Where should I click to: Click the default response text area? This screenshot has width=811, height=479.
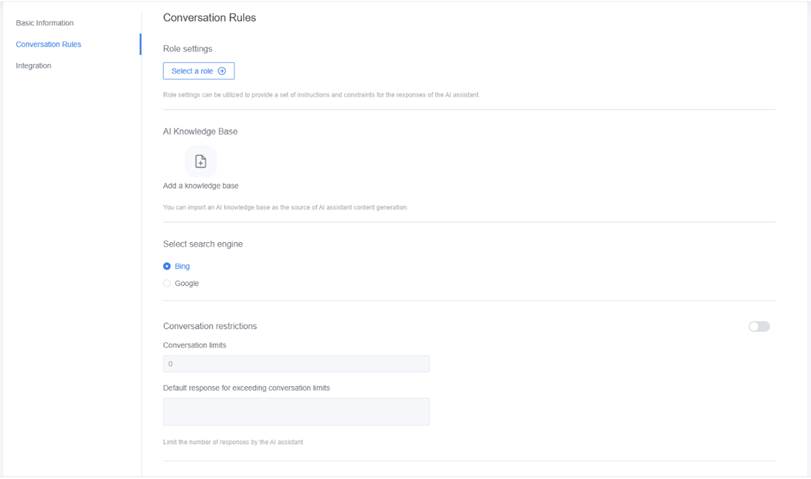point(296,411)
